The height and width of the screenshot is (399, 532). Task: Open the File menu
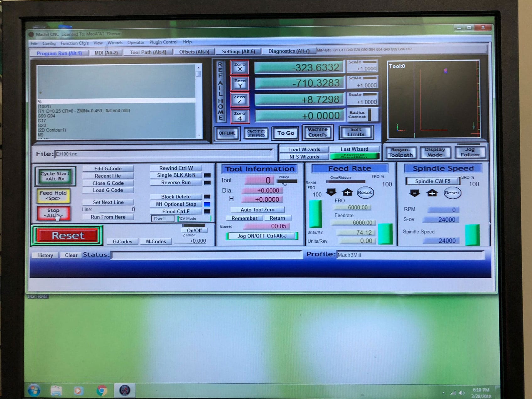coord(34,43)
